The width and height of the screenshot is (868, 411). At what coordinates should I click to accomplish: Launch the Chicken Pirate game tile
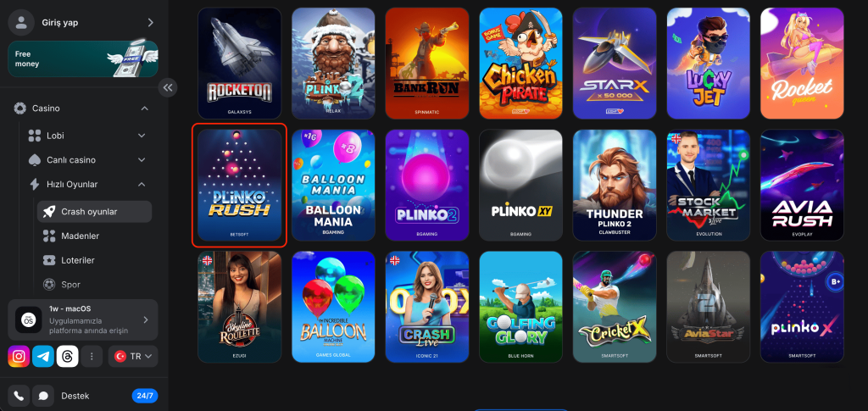tap(521, 64)
